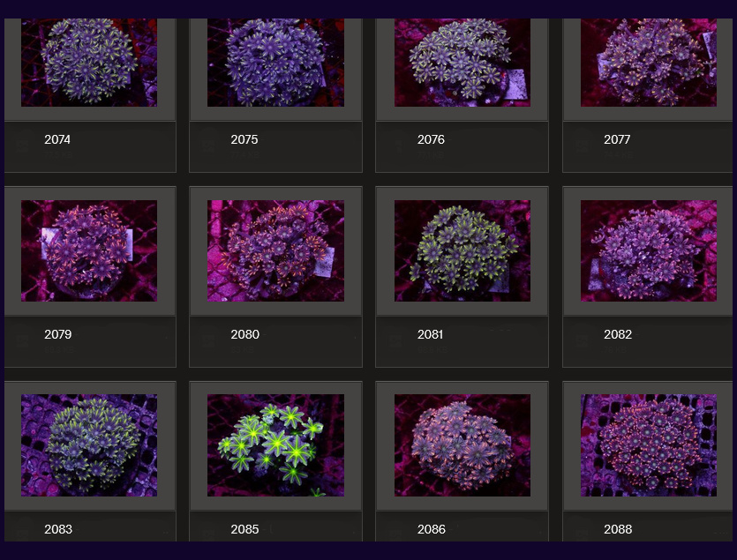Click the file name "2074"

point(57,139)
